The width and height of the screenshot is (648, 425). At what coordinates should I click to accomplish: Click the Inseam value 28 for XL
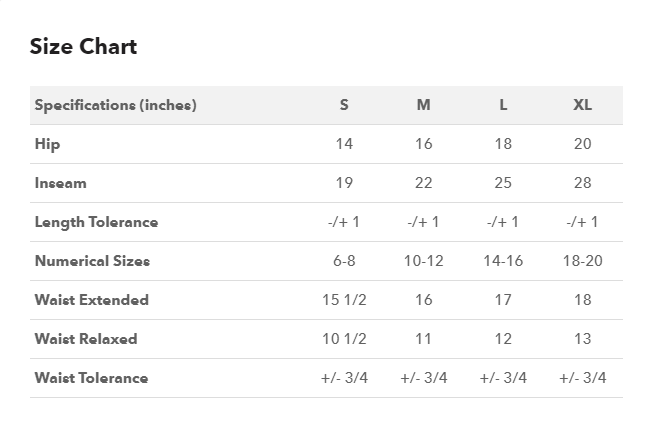tap(582, 183)
